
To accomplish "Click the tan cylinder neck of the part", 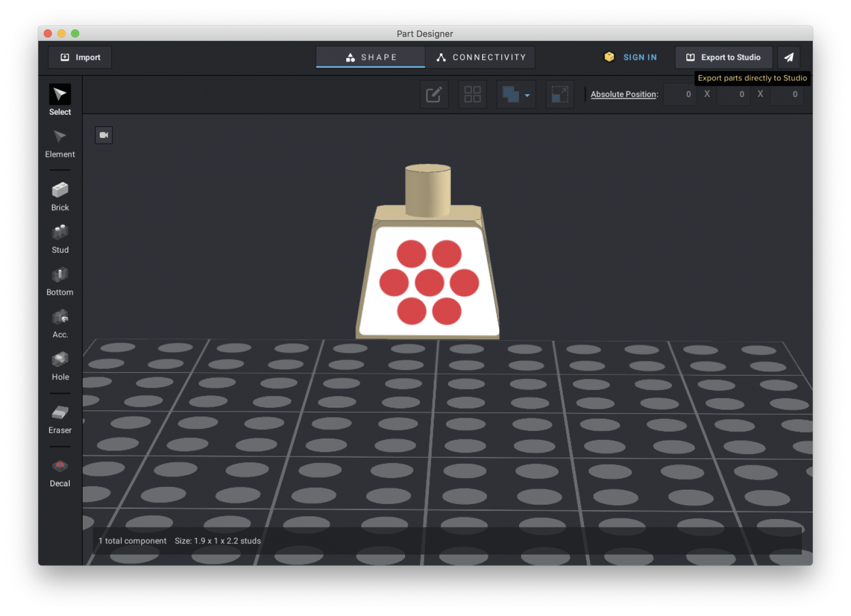I will click(x=428, y=190).
